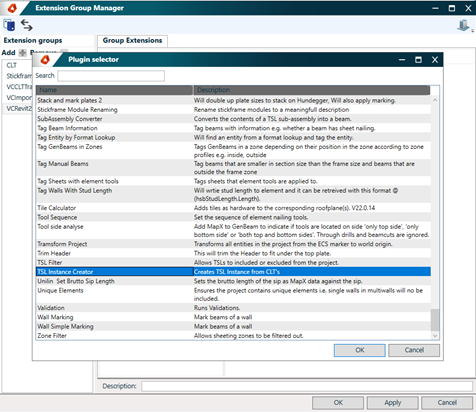Click Cancel in Extension Group Manager window
Screen dimensions: 476x412
point(447,403)
